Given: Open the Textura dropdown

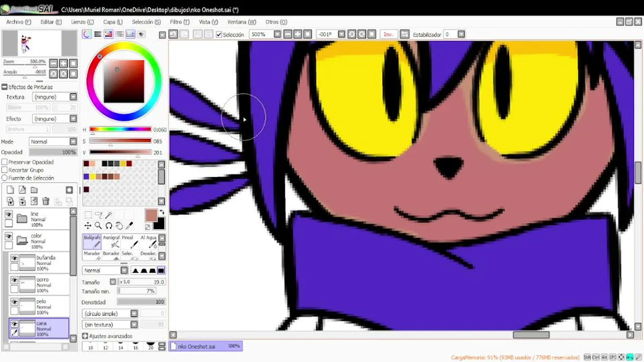Looking at the screenshot, I should [54, 97].
